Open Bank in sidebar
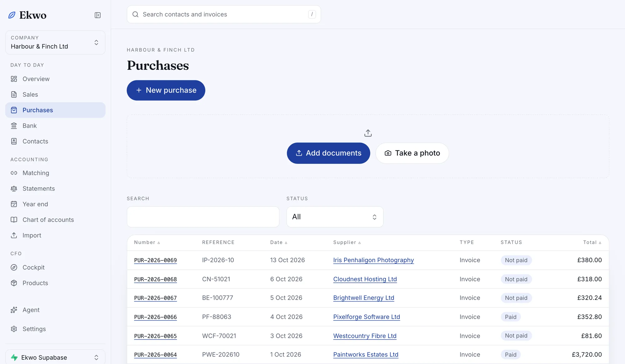Screen dimensions: 625x364 55,125
